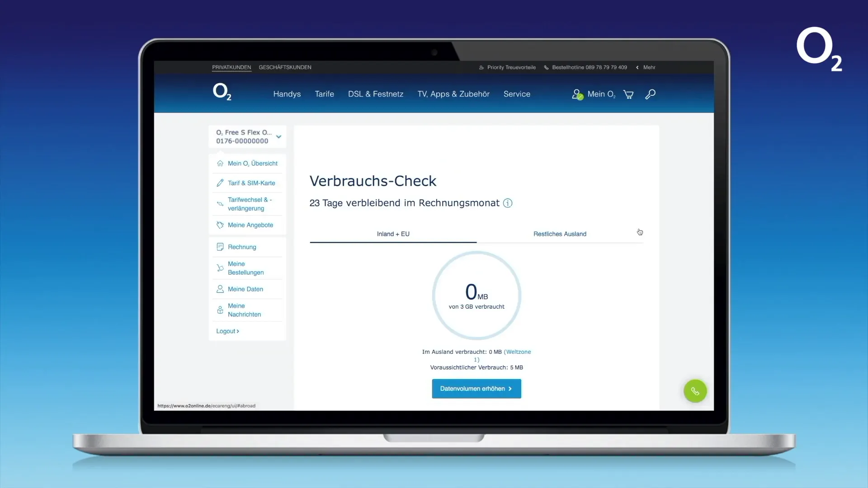Click the Verbrauchs-Check heading
The width and height of the screenshot is (868, 488).
373,181
